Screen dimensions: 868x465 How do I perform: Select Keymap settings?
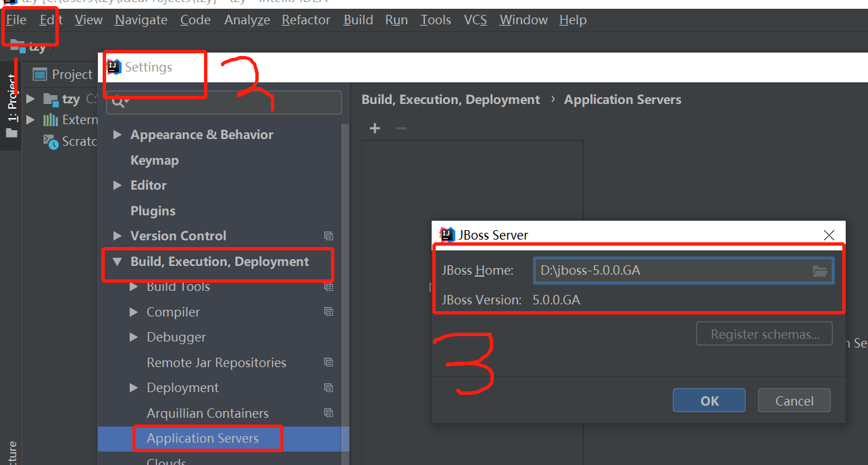[x=155, y=160]
